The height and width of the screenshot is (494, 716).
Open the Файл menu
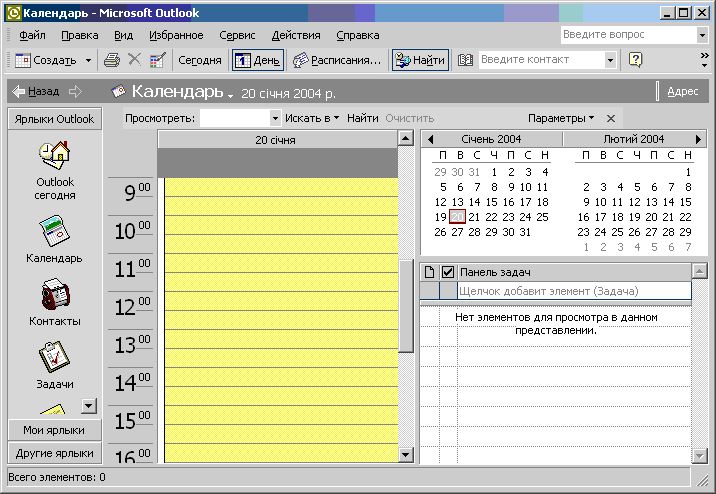[x=32, y=35]
